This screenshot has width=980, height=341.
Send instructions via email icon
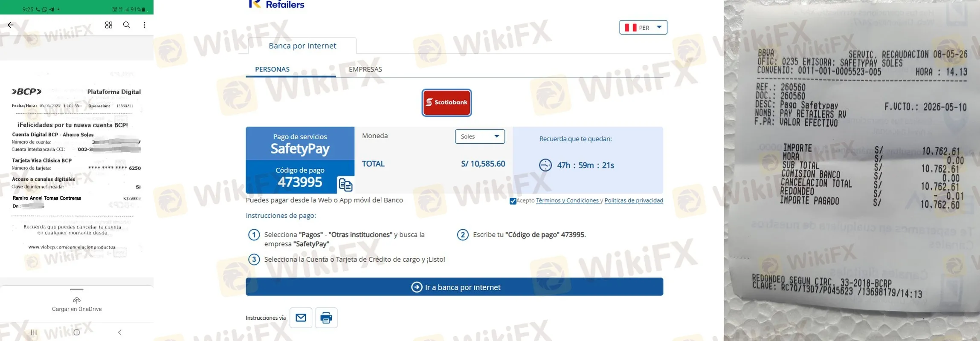coord(301,318)
